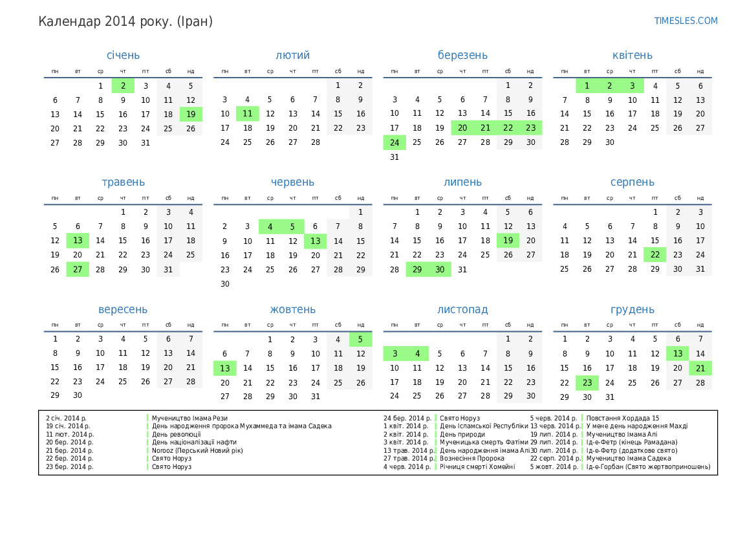Click highlighted 23 in грудень
The width and height of the screenshot is (756, 535).
(587, 382)
